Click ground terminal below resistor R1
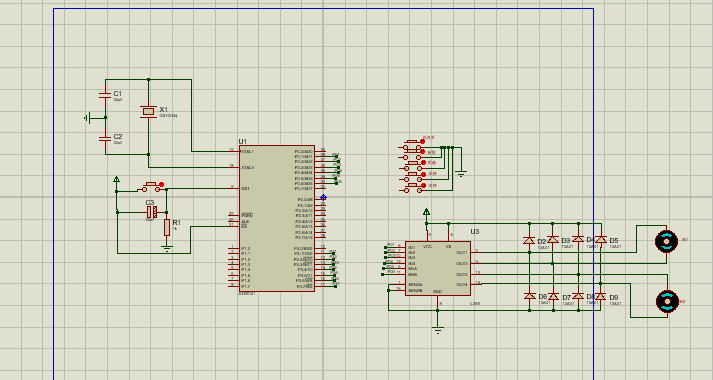This screenshot has width=713, height=380. pyautogui.click(x=167, y=249)
